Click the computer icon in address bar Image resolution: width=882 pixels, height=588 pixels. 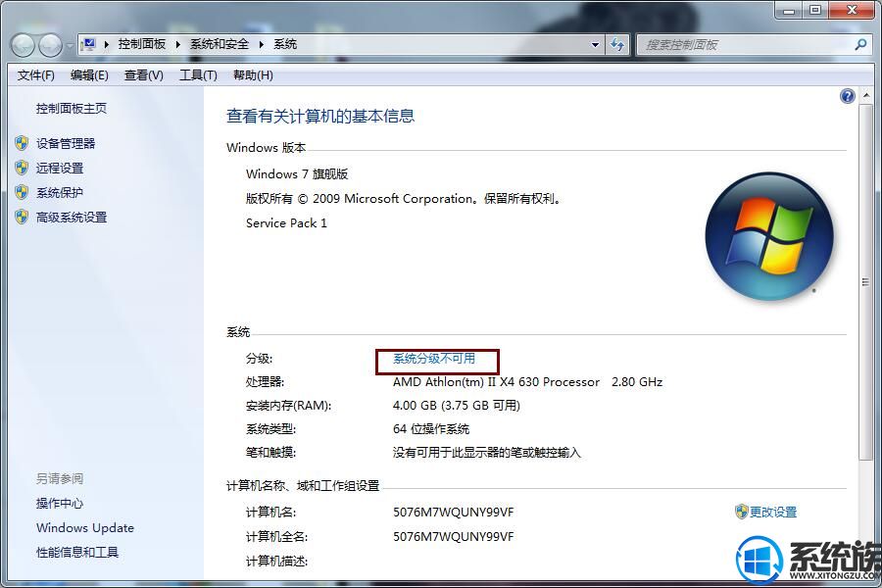89,44
